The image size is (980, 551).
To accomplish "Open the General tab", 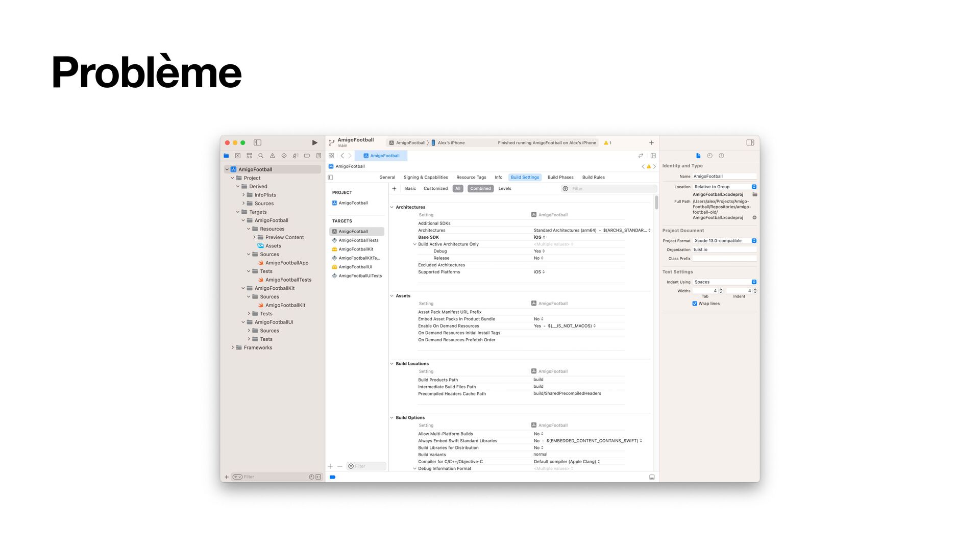I will (387, 178).
